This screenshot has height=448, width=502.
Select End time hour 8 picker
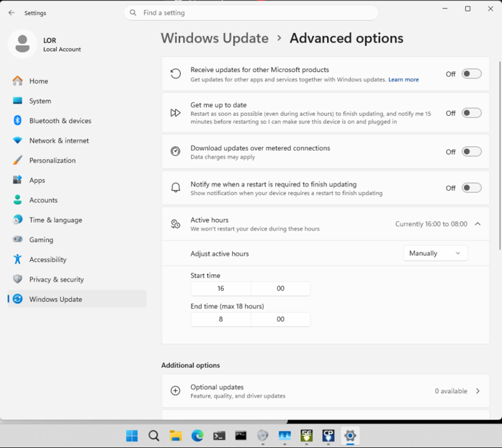point(221,319)
